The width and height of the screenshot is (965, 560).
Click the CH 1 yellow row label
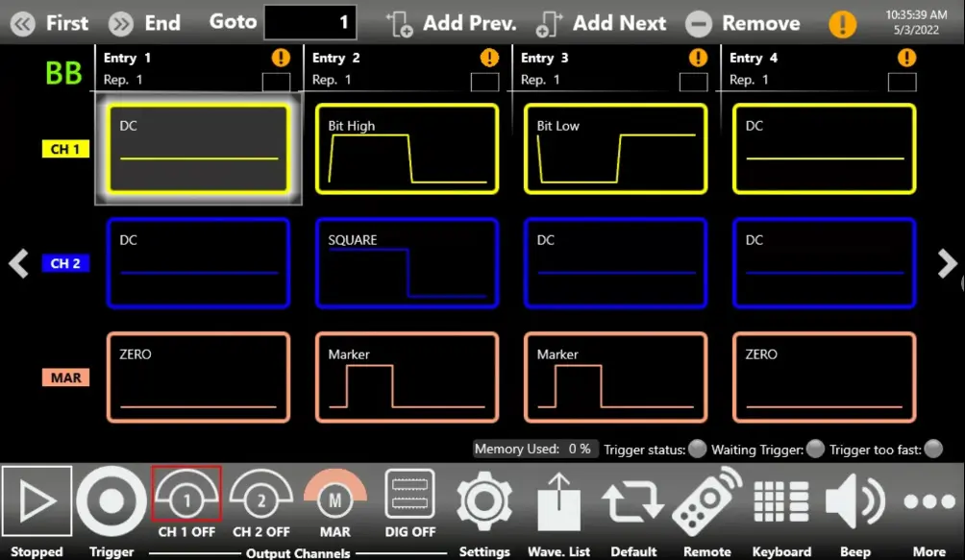click(65, 149)
